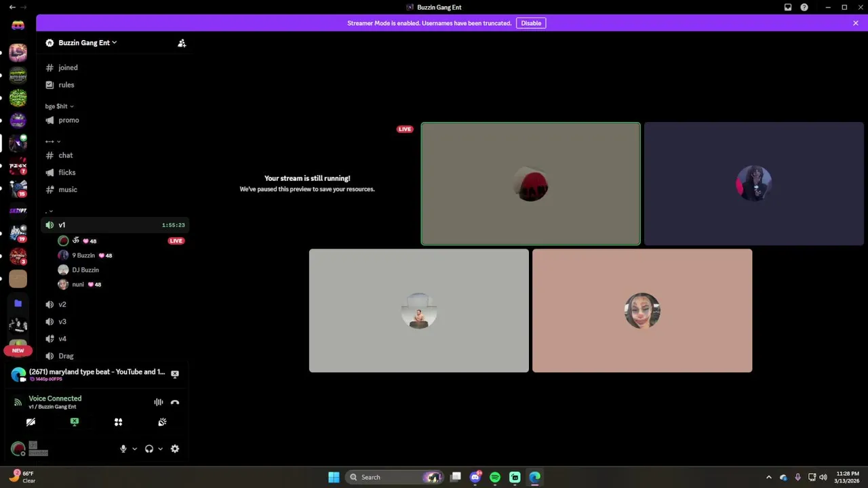Open the taskbar clock showing 11:28 PM
Viewport: 868px width, 488px height.
[x=848, y=477]
